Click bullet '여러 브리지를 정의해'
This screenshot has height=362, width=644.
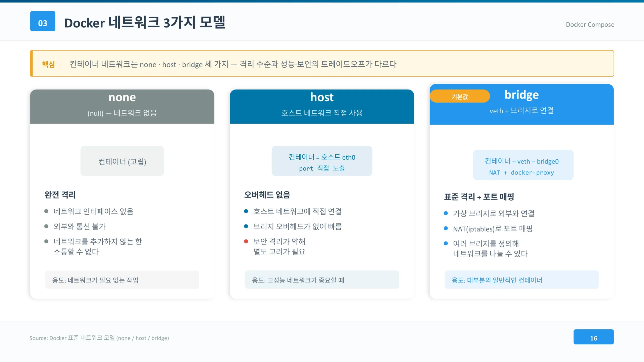(486, 244)
